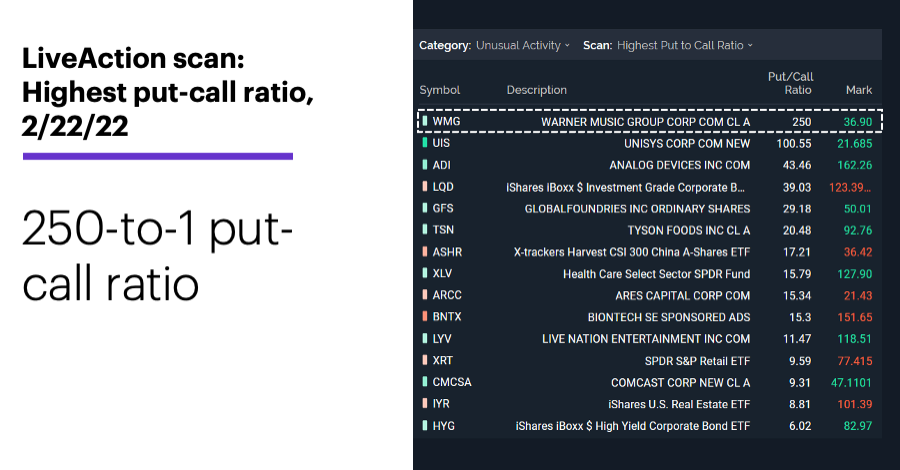The height and width of the screenshot is (470, 900).
Task: Select the LQD symbol
Action: [443, 187]
